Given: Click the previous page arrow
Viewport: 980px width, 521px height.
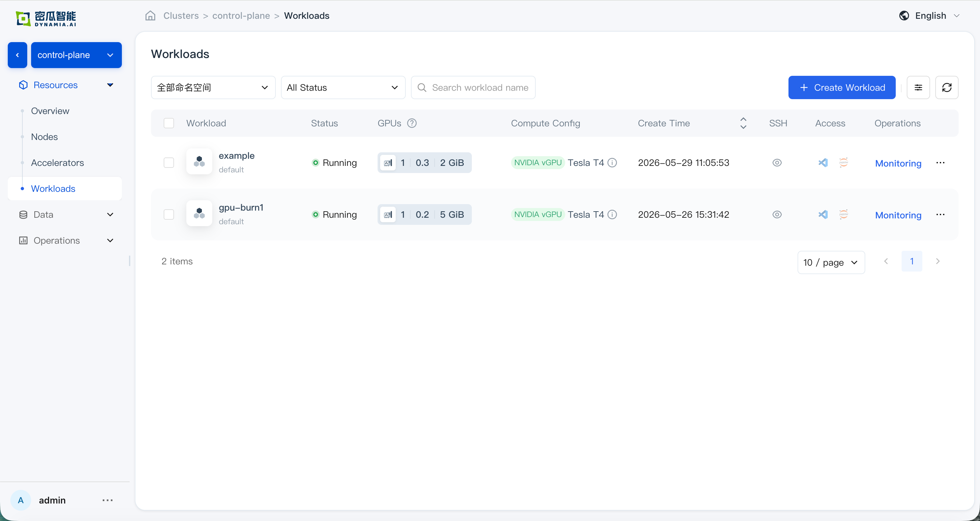Looking at the screenshot, I should 886,261.
